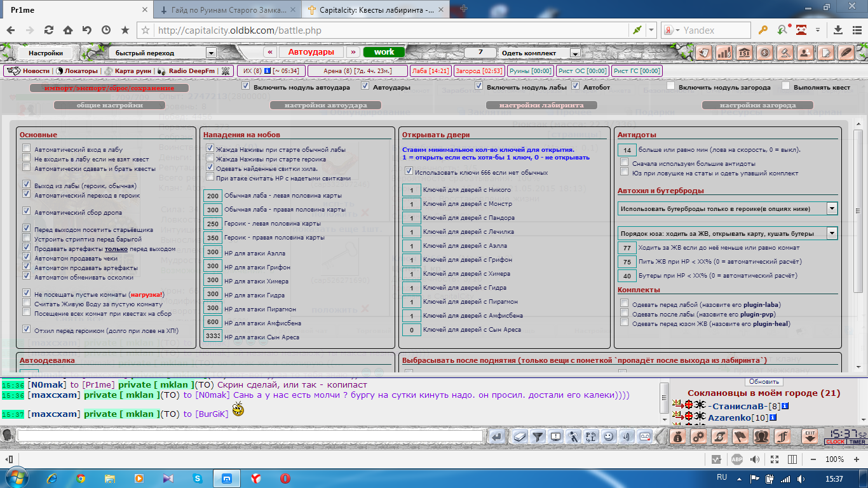This screenshot has height=488, width=868.
Task: Toggle 'Включить модуль автоудара' checkbox
Action: point(246,86)
